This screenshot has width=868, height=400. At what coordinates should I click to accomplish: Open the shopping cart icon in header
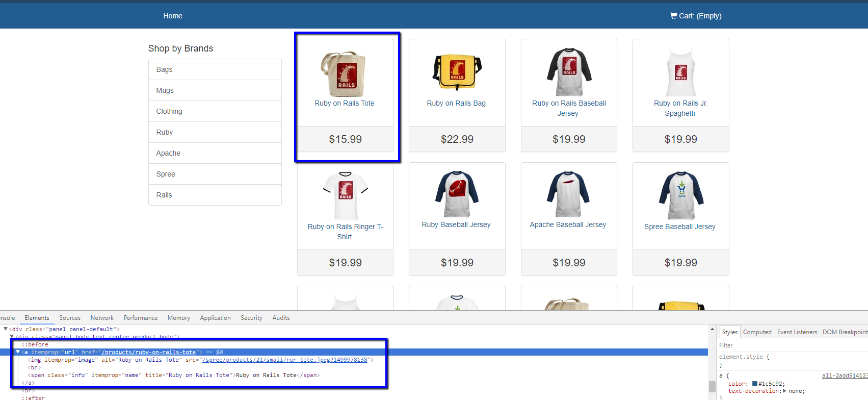673,15
